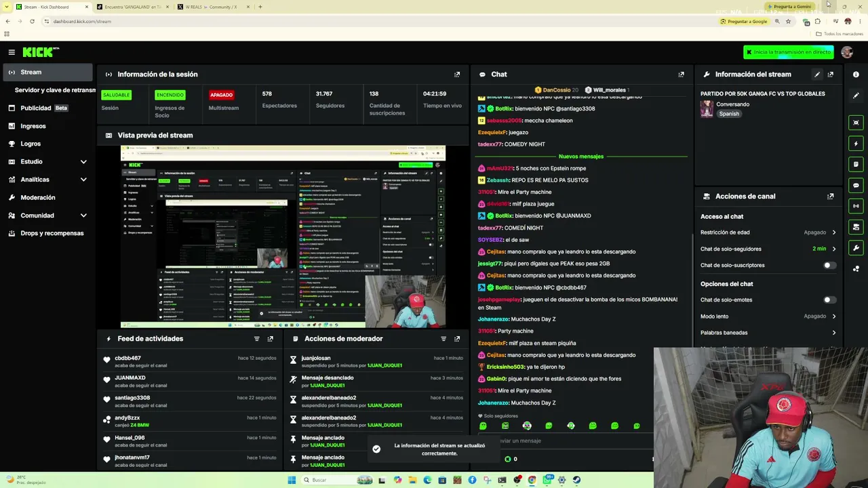Go to Publicidad Beta section
868x488 pixels.
click(x=47, y=108)
